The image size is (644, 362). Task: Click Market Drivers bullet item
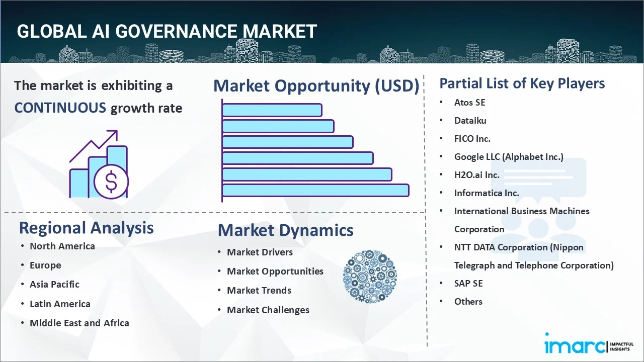coord(260,252)
